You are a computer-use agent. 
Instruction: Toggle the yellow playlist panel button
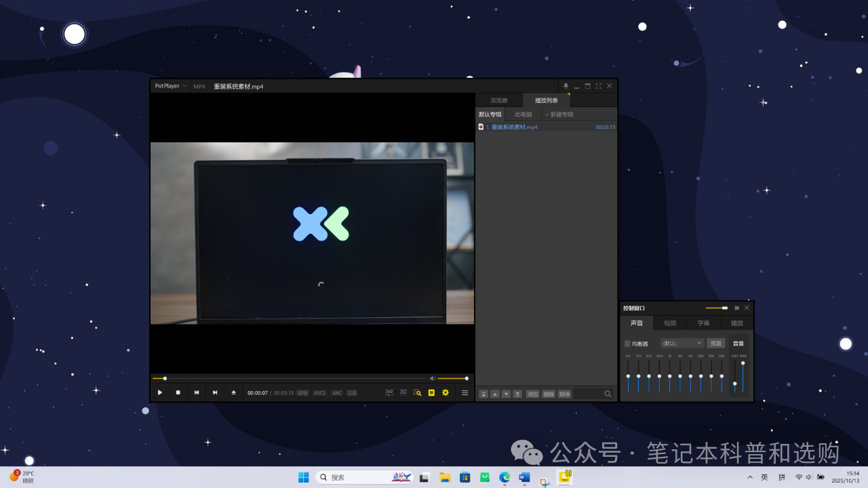pos(431,392)
